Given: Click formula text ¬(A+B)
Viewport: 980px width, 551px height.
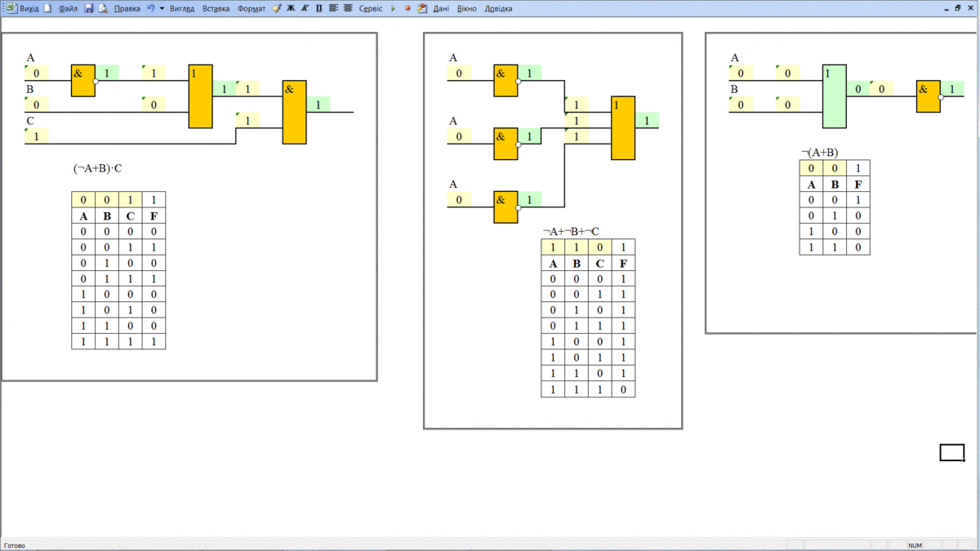Looking at the screenshot, I should pos(820,153).
